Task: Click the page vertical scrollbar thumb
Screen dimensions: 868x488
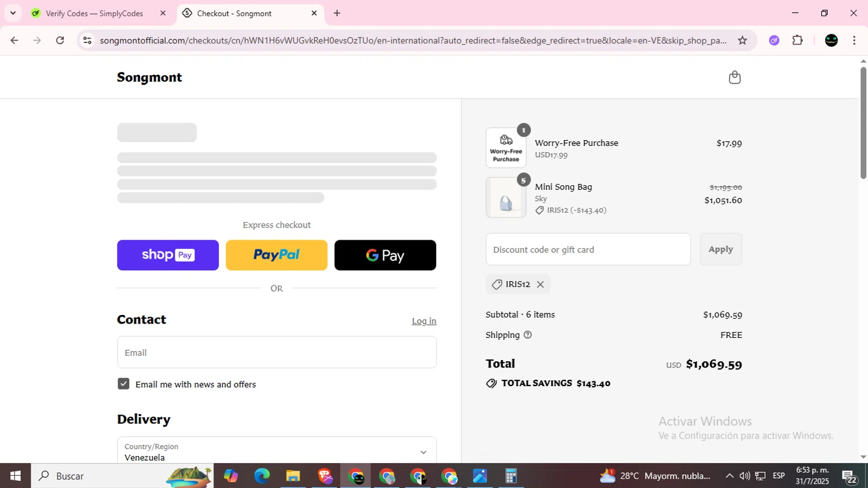Action: point(863,123)
